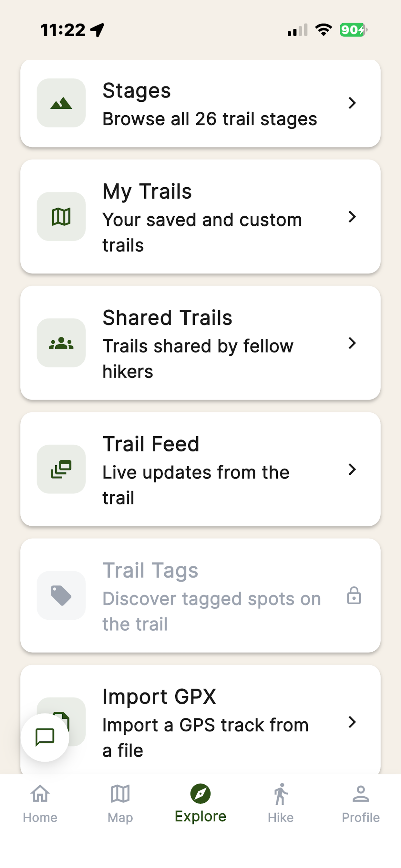
Task: Tap the lock icon on Trail Tags
Action: tap(354, 595)
